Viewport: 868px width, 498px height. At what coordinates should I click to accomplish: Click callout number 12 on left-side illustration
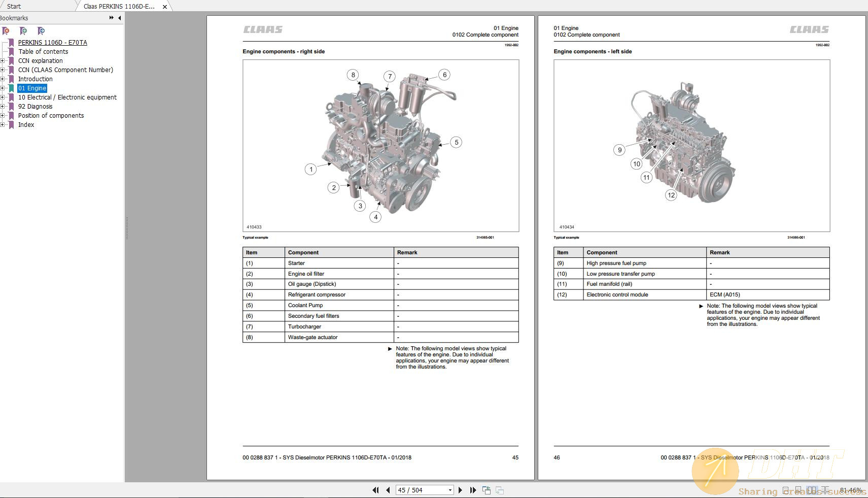pos(671,195)
